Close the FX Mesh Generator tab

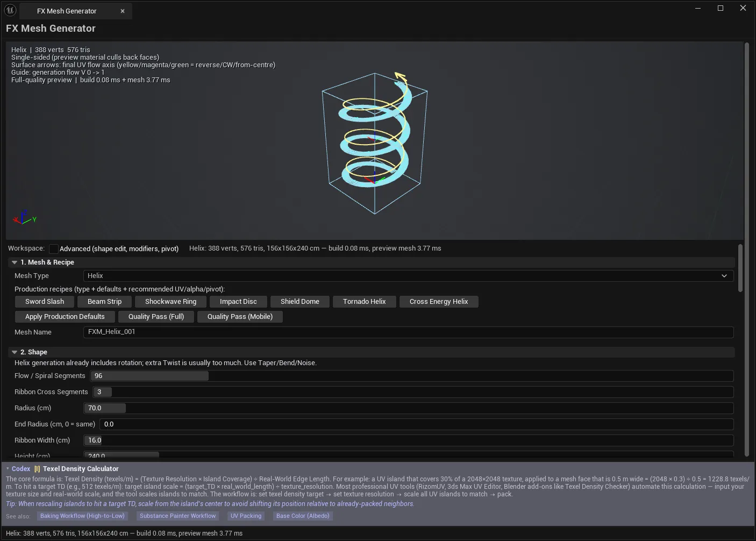point(123,11)
